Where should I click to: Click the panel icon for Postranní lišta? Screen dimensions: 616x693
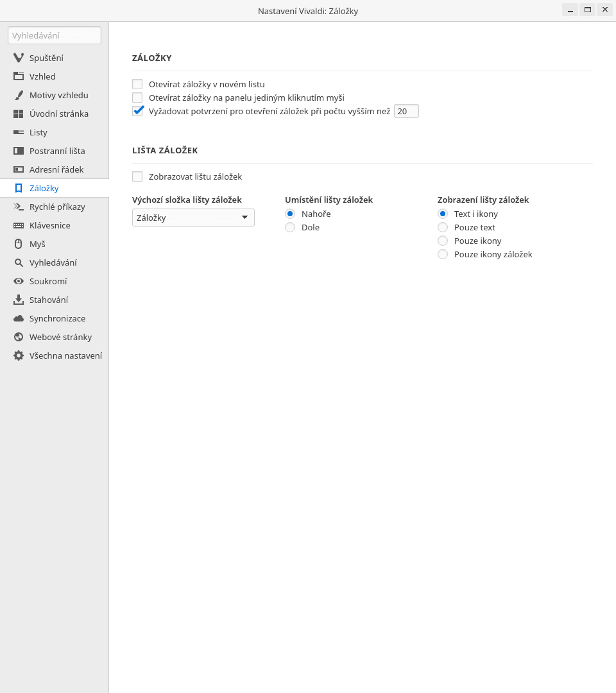pos(19,151)
